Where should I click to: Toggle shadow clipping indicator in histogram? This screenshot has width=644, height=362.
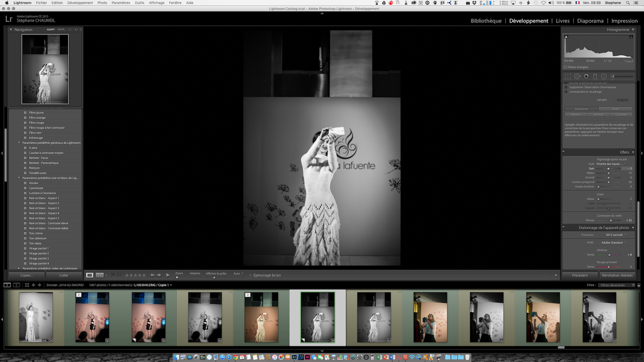(566, 37)
